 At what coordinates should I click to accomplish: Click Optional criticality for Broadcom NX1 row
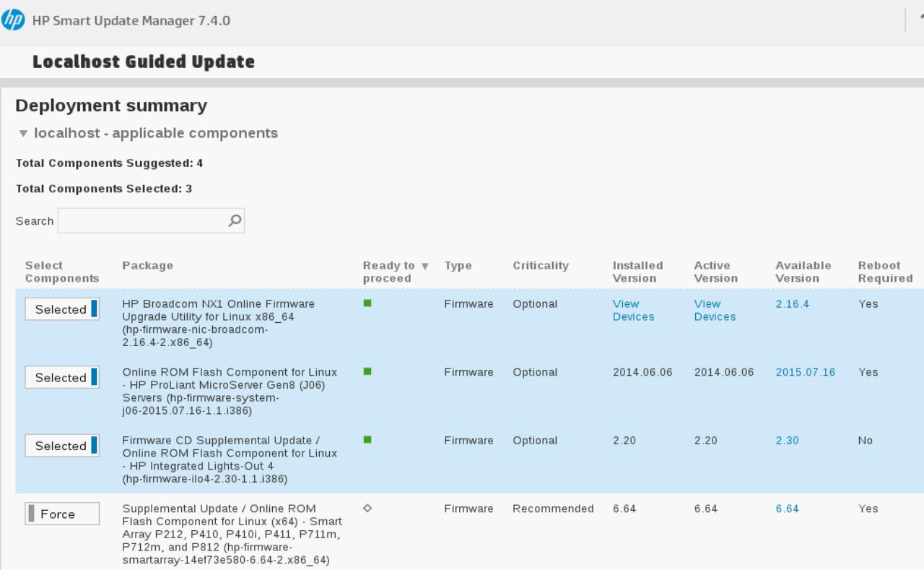click(x=535, y=303)
